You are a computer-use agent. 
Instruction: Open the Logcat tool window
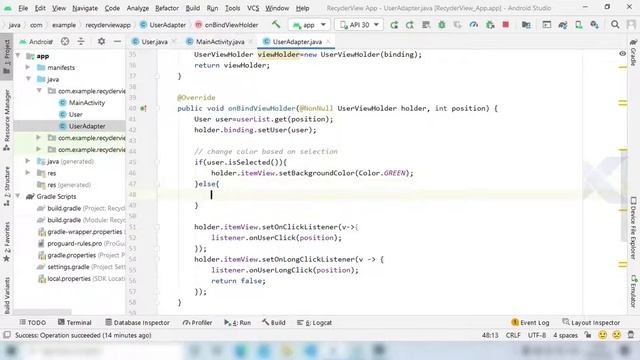[x=314, y=322]
